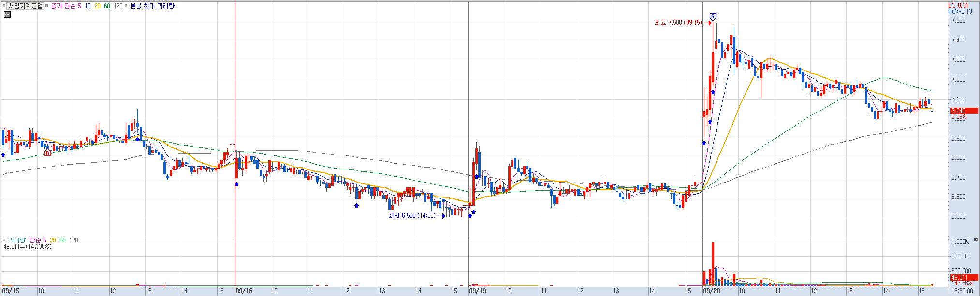Viewport: 980px width, 296px height.
Task: Click the 최저 6,500 (14:50) low label
Action: pyautogui.click(x=411, y=216)
